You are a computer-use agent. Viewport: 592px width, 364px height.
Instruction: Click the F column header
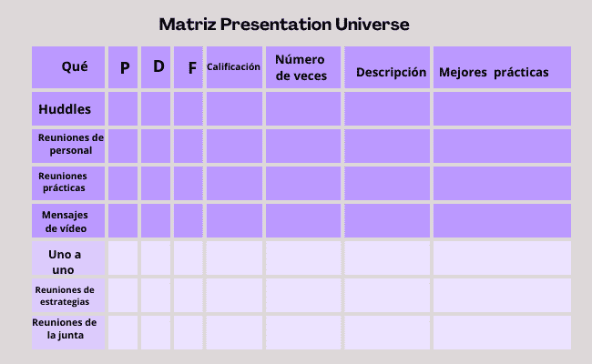[x=189, y=68]
